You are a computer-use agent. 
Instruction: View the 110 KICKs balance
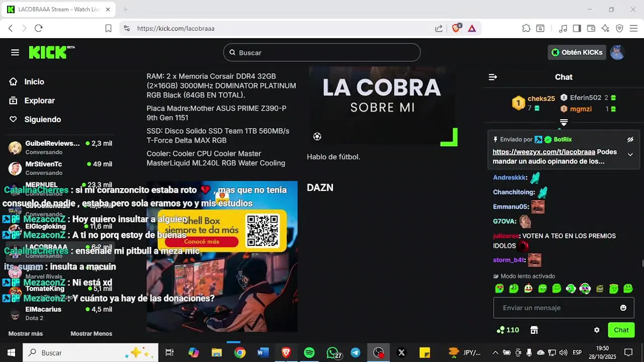coord(508,330)
